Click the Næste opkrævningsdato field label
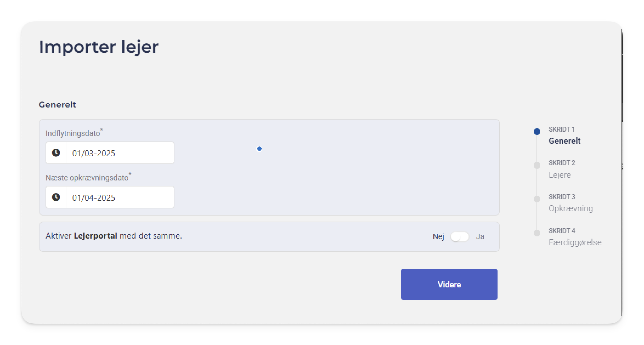The image size is (644, 345). [87, 178]
